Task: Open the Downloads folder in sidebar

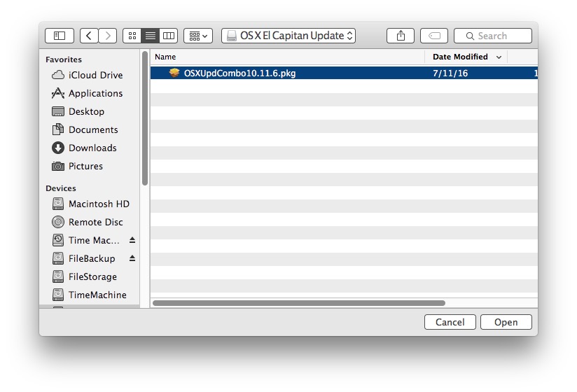Action: 92,148
